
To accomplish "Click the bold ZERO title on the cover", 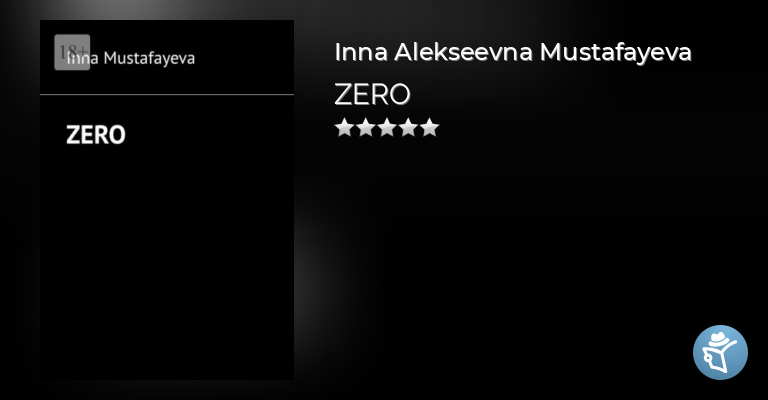I will tap(95, 135).
